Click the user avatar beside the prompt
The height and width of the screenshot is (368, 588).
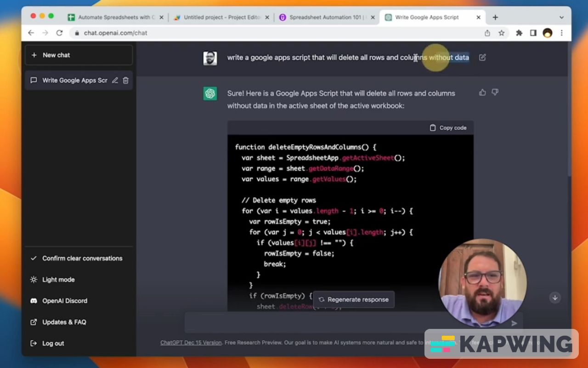[210, 58]
